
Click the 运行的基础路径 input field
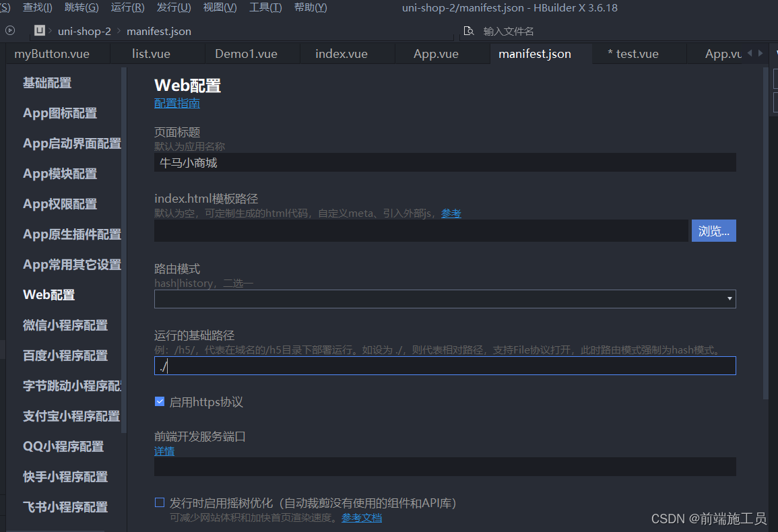pyautogui.click(x=445, y=366)
